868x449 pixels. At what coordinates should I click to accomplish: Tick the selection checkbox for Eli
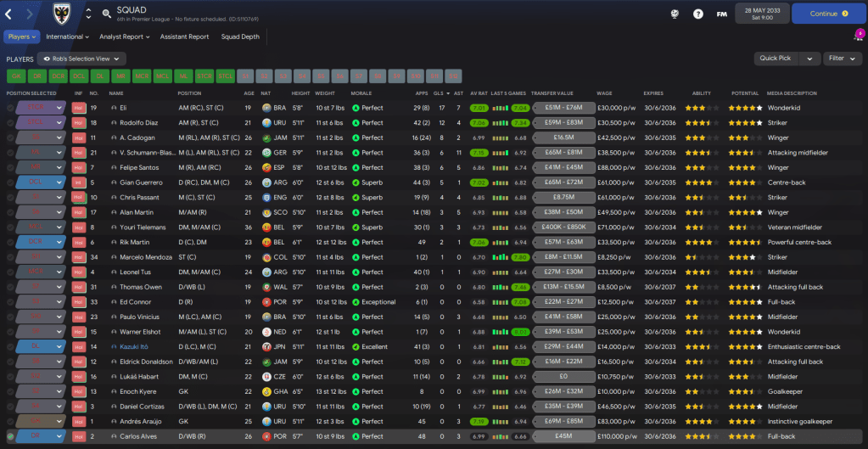[10, 109]
